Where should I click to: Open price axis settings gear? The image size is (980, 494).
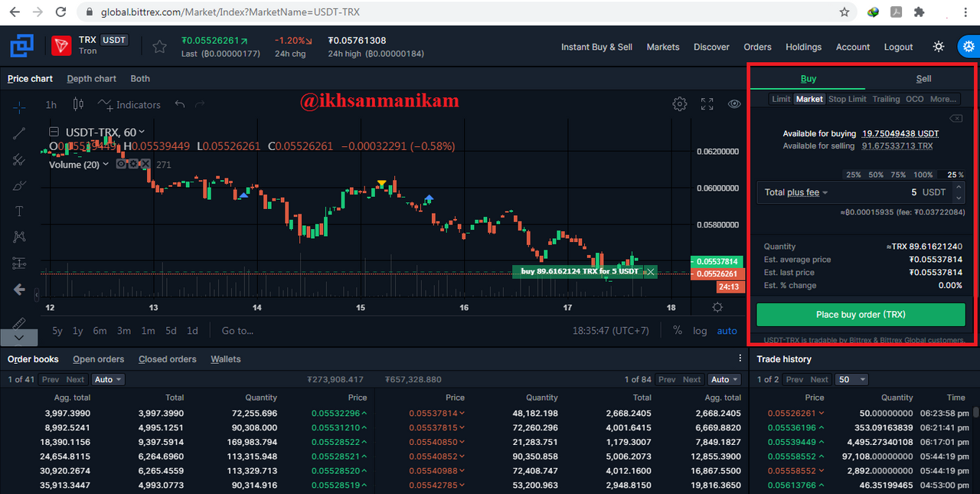717,307
